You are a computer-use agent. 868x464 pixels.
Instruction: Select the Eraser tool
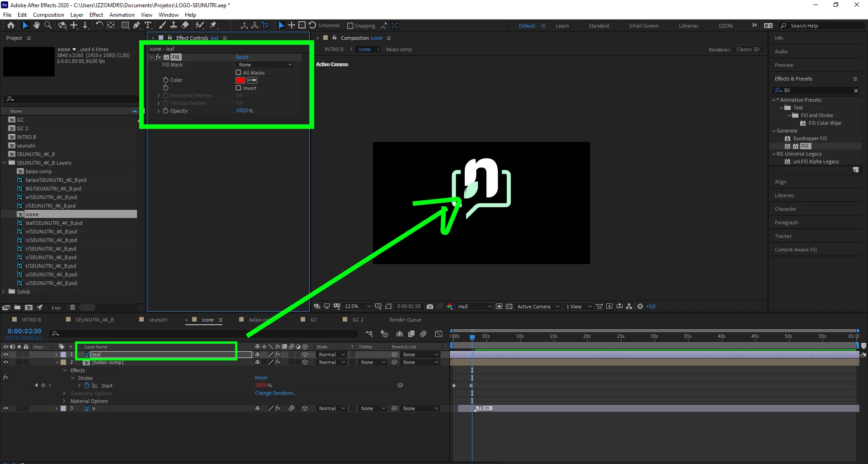point(185,25)
